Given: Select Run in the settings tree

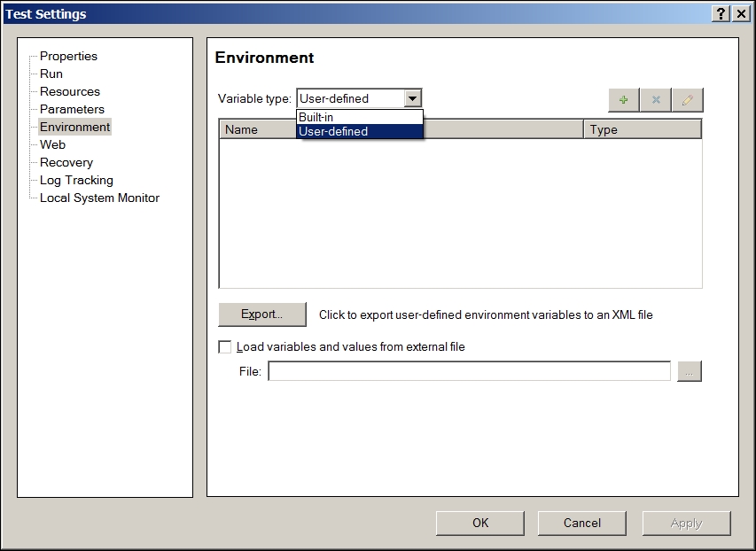Looking at the screenshot, I should click(51, 74).
